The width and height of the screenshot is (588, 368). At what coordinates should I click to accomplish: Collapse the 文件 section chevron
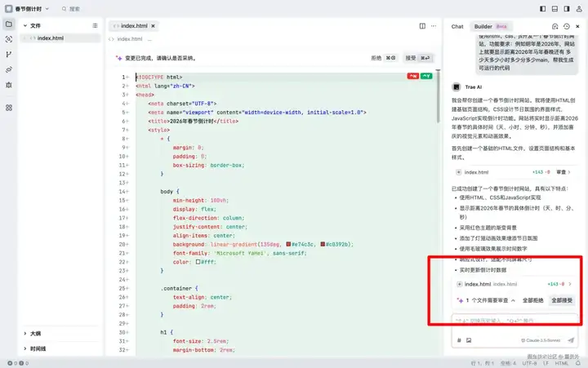[25, 26]
